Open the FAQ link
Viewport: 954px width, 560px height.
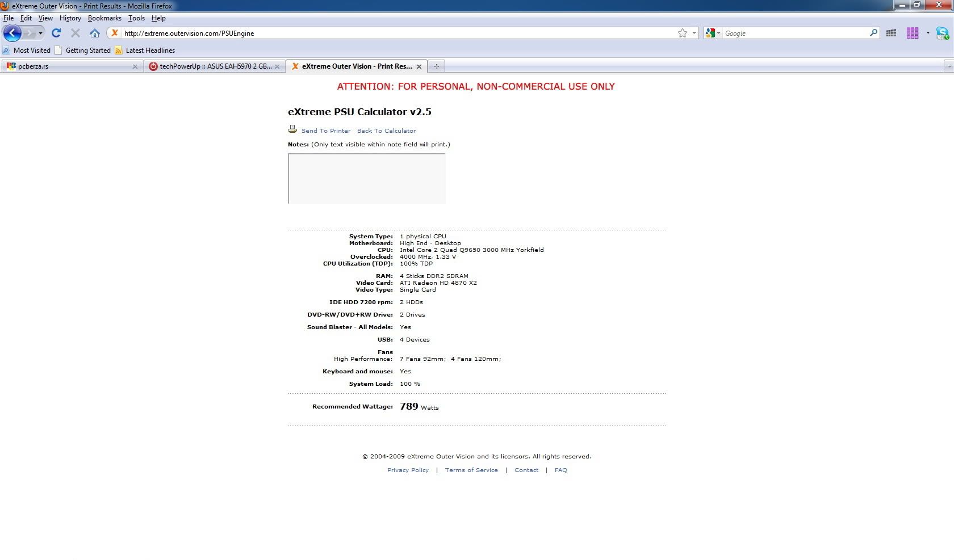(x=561, y=470)
